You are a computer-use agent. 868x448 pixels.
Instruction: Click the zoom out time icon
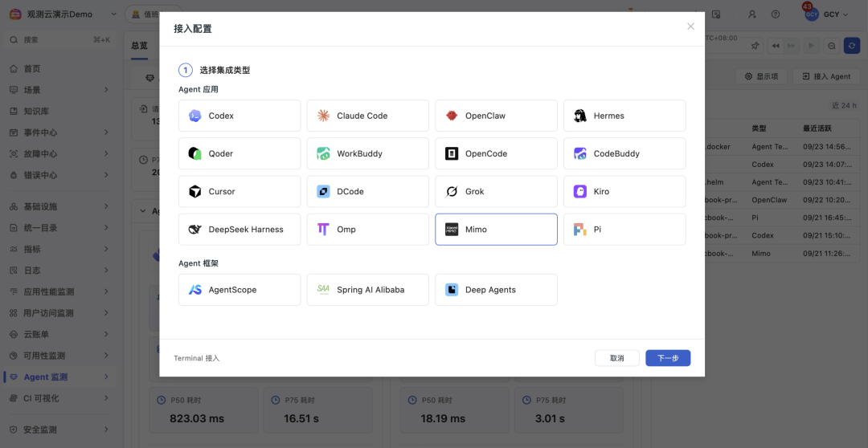click(832, 46)
